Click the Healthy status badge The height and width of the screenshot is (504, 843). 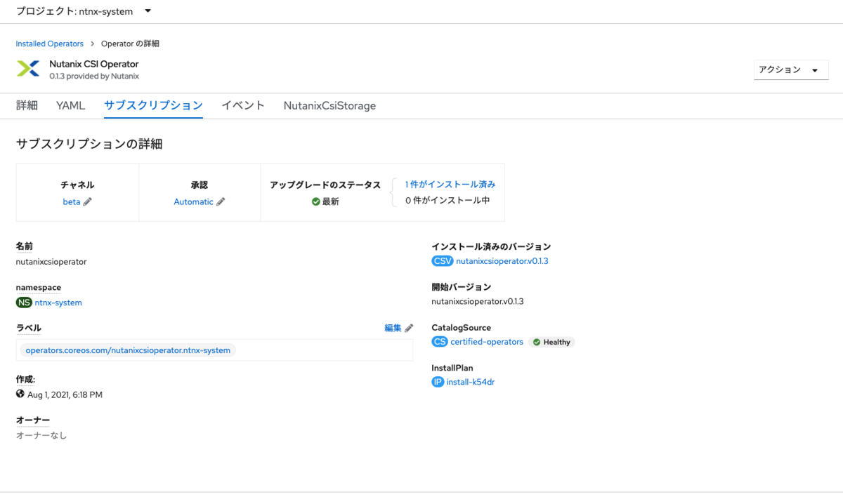551,342
